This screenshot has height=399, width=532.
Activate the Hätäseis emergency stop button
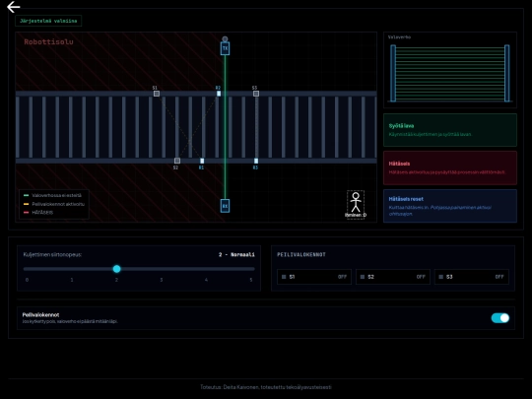point(450,167)
